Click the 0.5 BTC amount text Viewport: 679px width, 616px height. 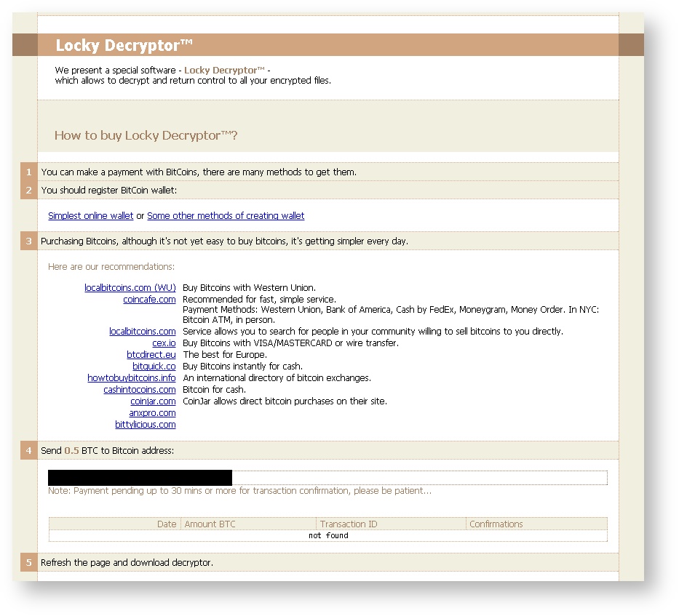(x=71, y=450)
